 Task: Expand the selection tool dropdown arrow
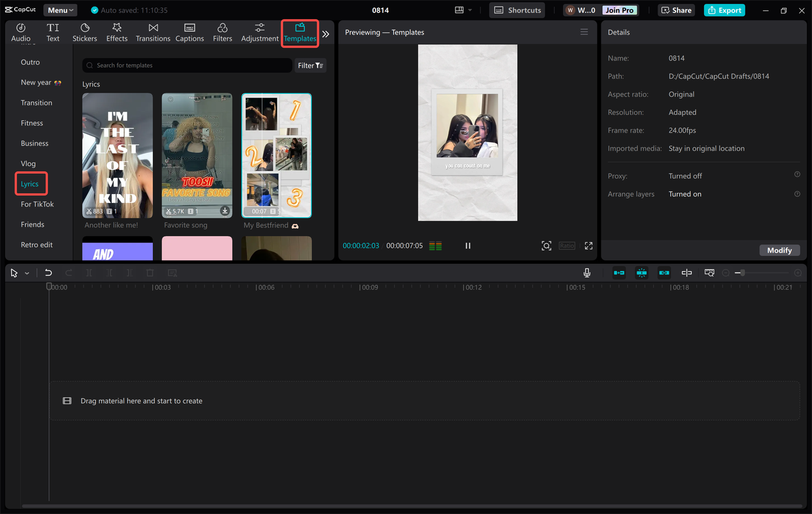click(27, 273)
